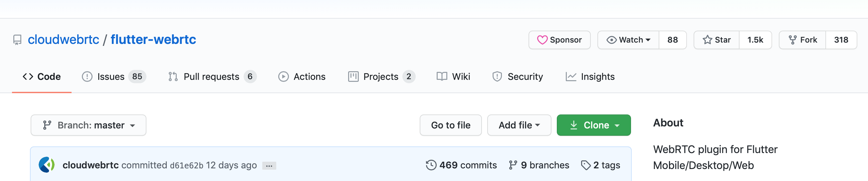
Task: Click the heart Sponsor button
Action: pos(559,40)
